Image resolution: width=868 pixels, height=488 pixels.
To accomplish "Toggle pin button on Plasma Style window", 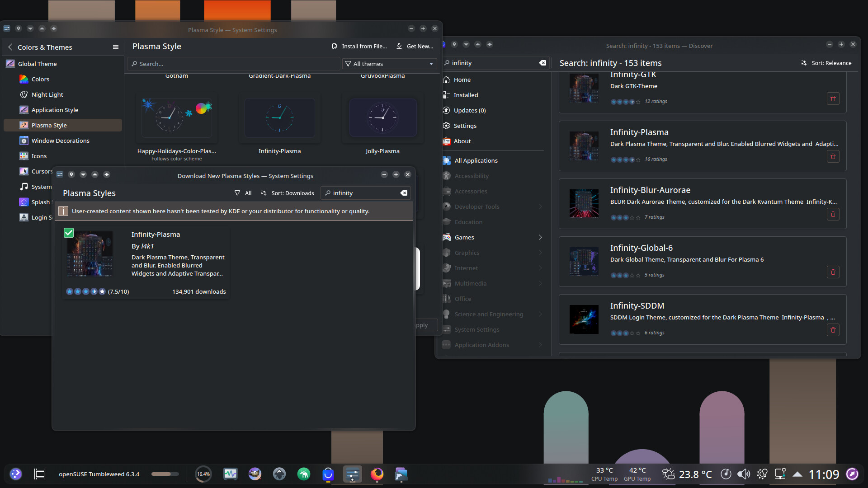I will click(x=19, y=28).
